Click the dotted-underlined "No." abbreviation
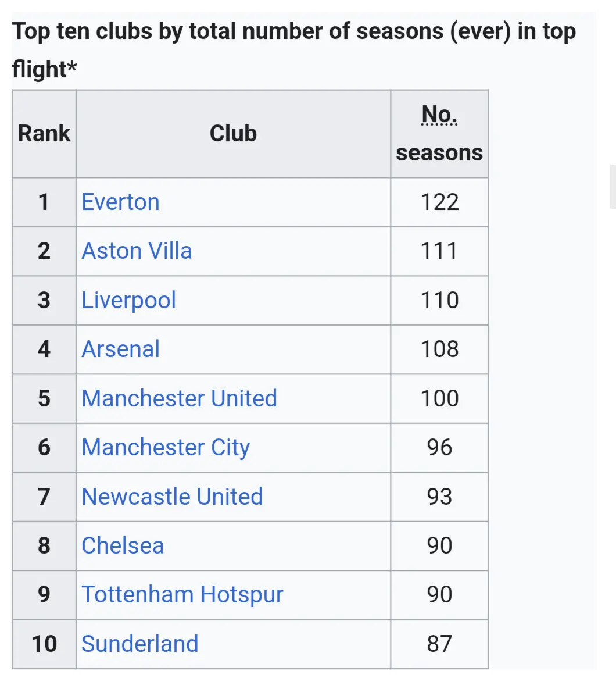 tap(439, 114)
